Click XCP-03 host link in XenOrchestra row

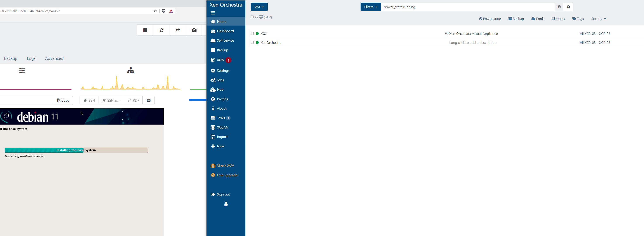tap(595, 43)
